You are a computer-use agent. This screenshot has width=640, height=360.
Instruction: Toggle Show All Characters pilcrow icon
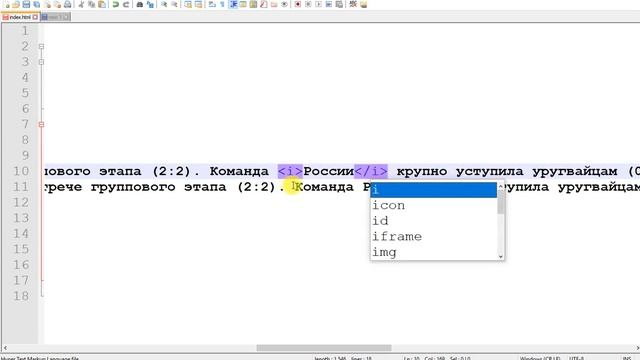[x=222, y=4]
